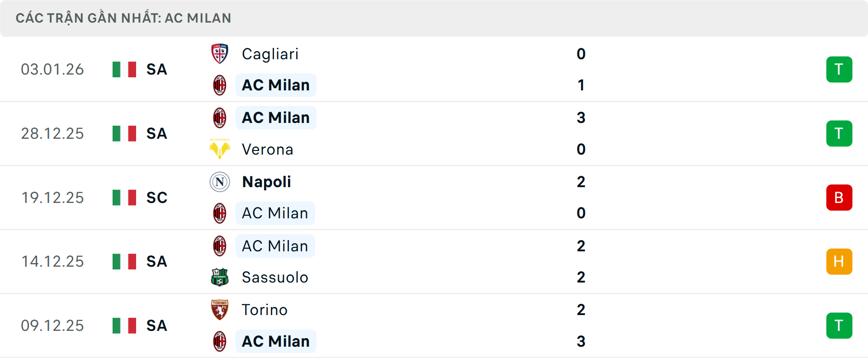Click the score 3 in the Verona match
Image resolution: width=868 pixels, height=358 pixels.
581,118
